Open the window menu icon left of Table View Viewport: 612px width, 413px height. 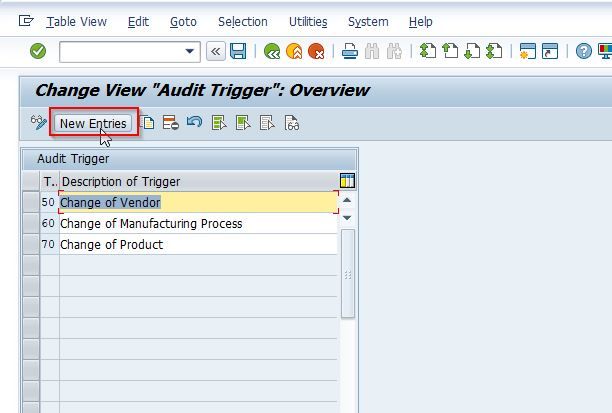pyautogui.click(x=26, y=20)
